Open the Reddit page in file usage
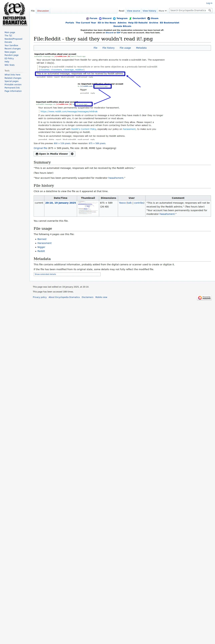Viewport: 215px width, 644px height. (x=41, y=251)
